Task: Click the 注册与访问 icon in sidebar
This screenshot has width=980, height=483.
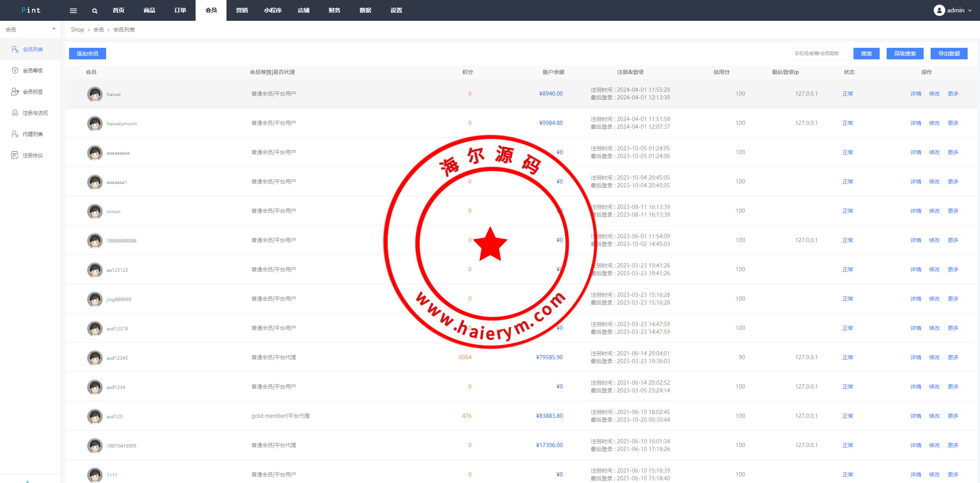Action: coord(15,113)
